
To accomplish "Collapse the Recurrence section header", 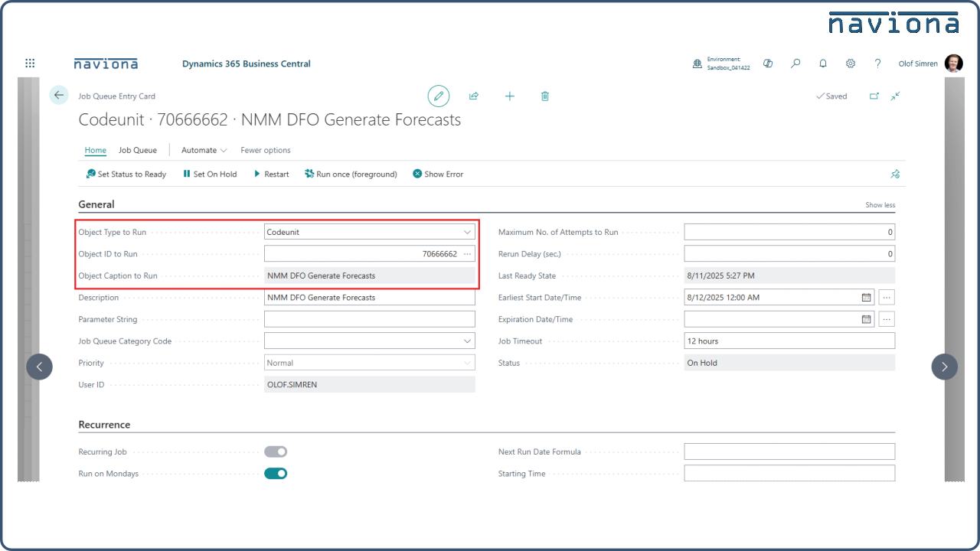I will point(104,425).
